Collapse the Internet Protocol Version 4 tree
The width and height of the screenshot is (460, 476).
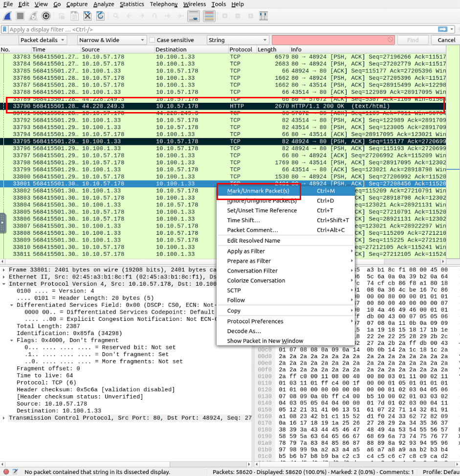click(4, 284)
